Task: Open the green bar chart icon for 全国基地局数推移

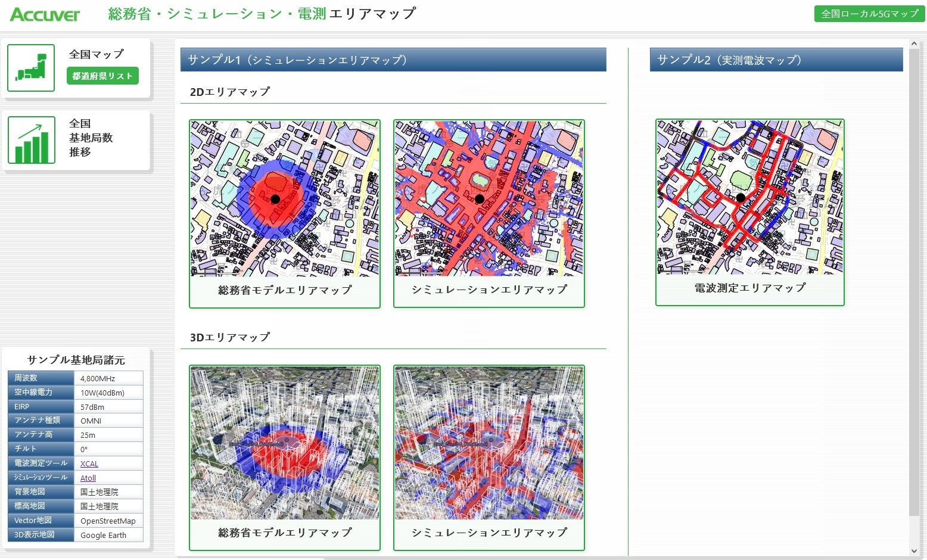Action: (31, 140)
